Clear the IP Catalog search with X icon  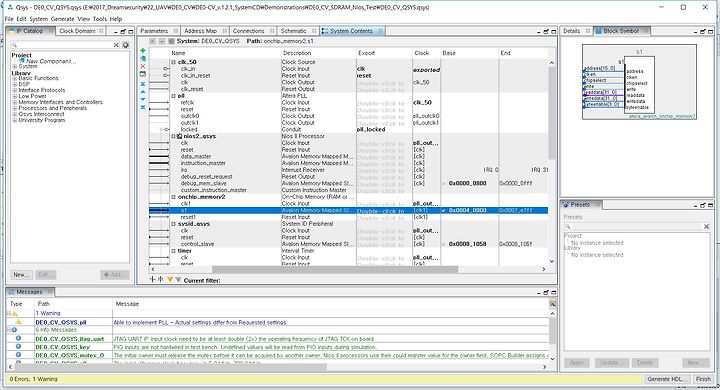click(x=116, y=45)
